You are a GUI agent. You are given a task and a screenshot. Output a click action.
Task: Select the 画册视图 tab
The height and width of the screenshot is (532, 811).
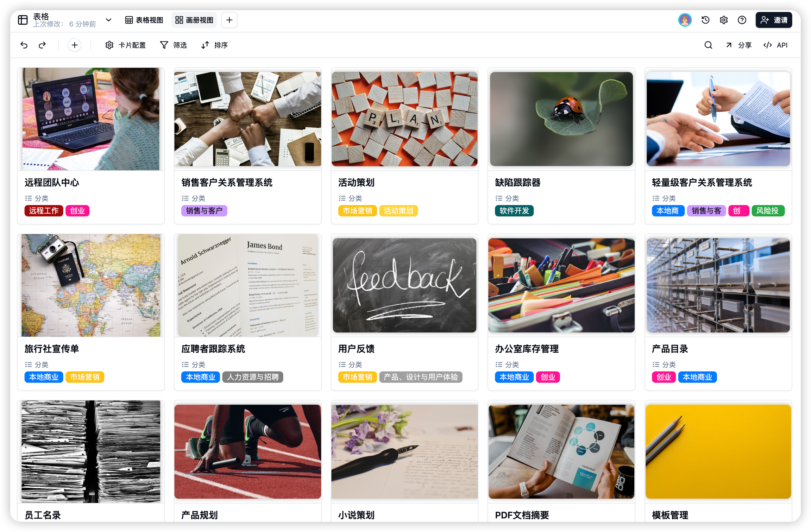click(194, 20)
